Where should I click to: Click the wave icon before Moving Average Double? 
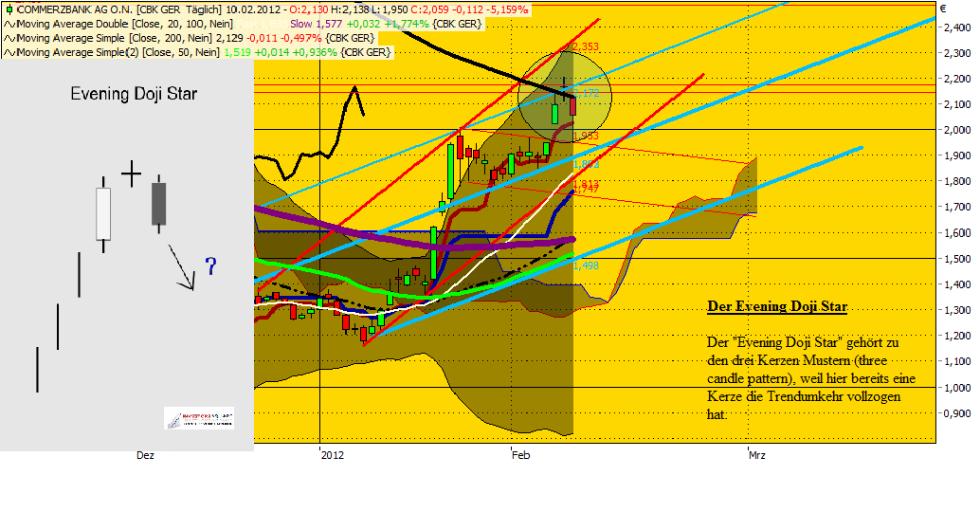[x=9, y=25]
